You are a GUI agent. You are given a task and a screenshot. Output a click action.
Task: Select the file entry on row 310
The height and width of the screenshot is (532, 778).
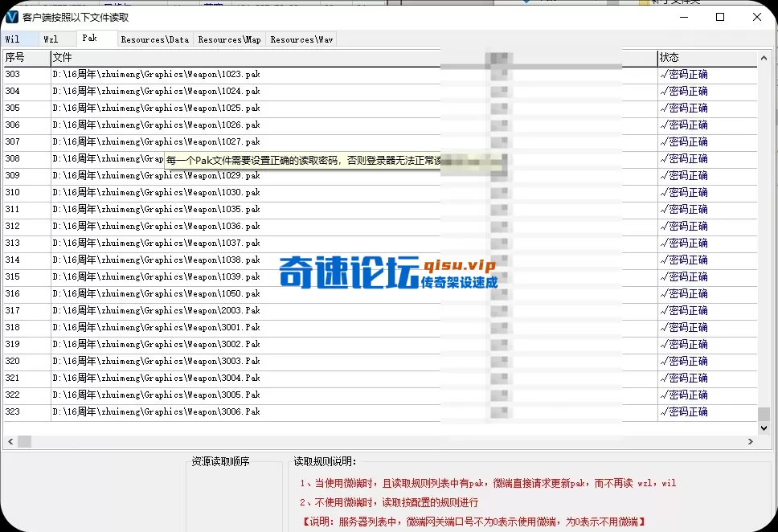tap(157, 192)
